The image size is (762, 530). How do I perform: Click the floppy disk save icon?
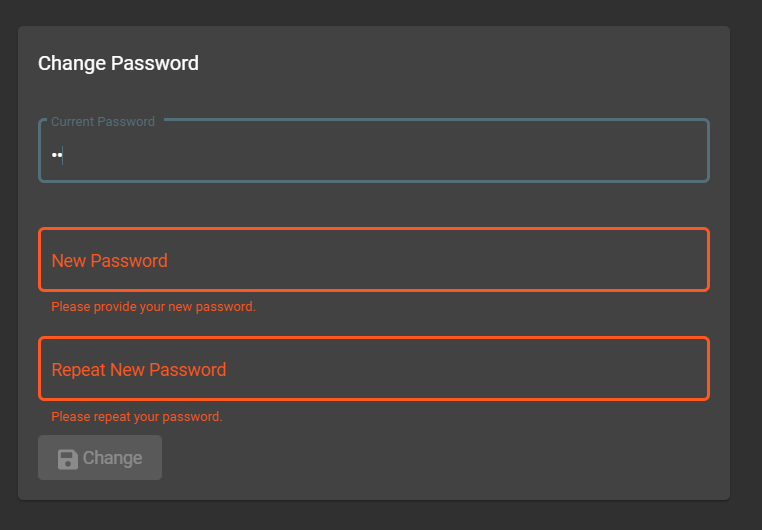[x=67, y=459]
